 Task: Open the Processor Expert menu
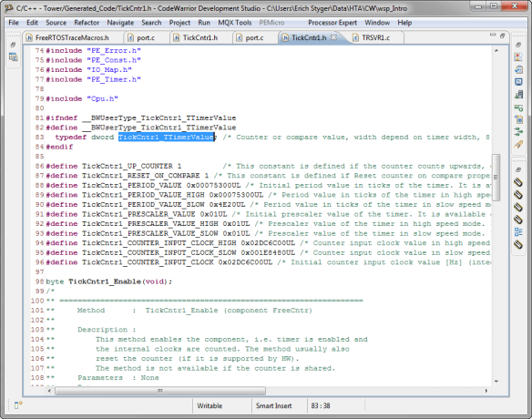pyautogui.click(x=332, y=23)
